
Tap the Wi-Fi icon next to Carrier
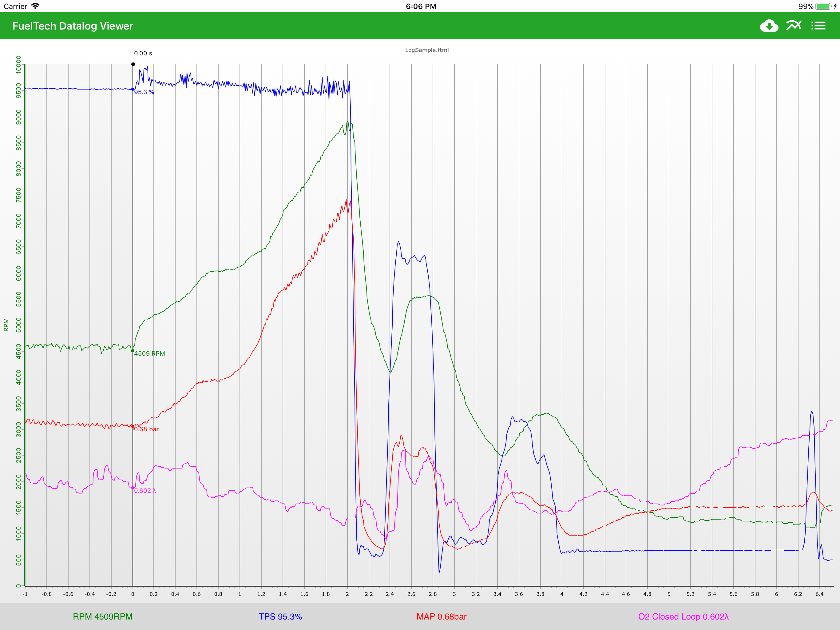click(35, 6)
